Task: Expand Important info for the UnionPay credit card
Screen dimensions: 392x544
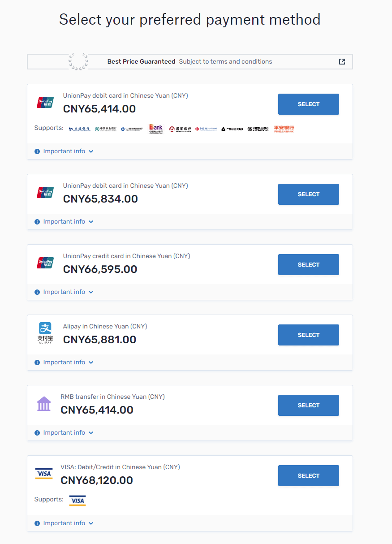Action: click(x=64, y=292)
